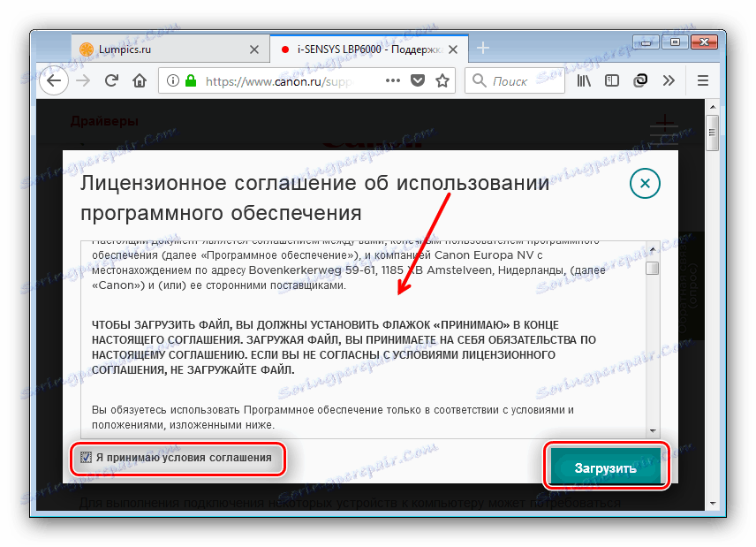756x547 pixels.
Task: Click the license text scrollbar thumb
Action: pos(653,268)
